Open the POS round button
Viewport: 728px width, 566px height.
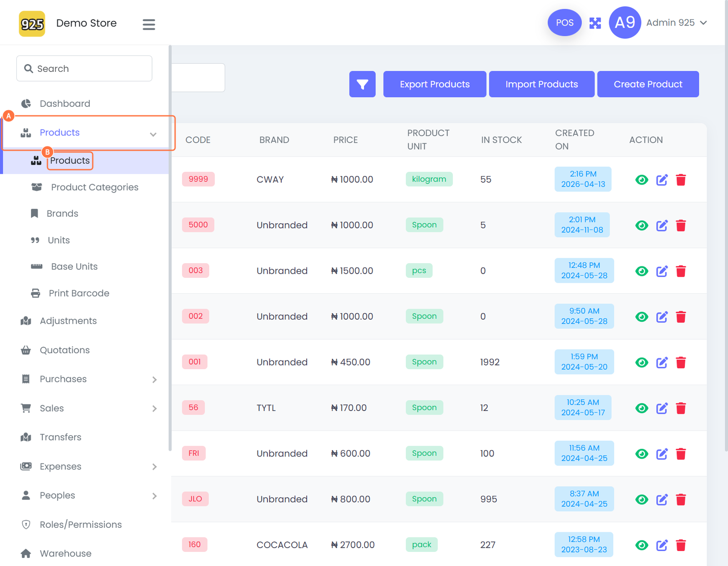coord(564,23)
